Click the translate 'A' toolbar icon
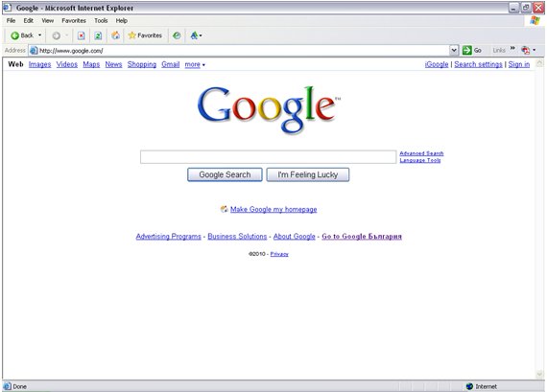The width and height of the screenshot is (547, 392). tap(194, 35)
